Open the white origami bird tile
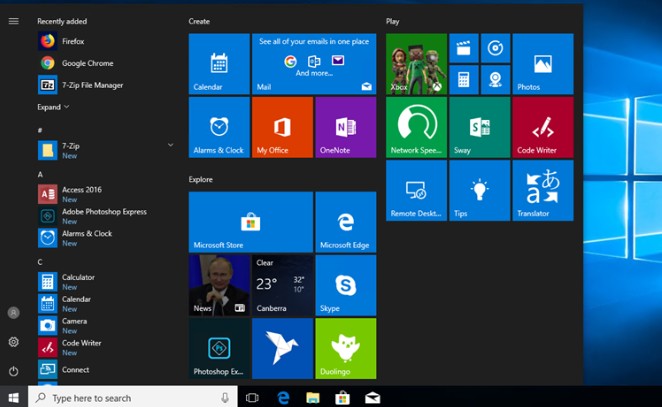The height and width of the screenshot is (407, 662). pyautogui.click(x=282, y=349)
